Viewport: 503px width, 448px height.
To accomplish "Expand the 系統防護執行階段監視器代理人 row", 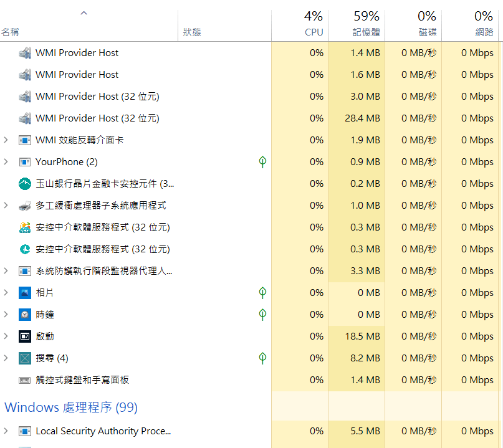I will [x=6, y=271].
